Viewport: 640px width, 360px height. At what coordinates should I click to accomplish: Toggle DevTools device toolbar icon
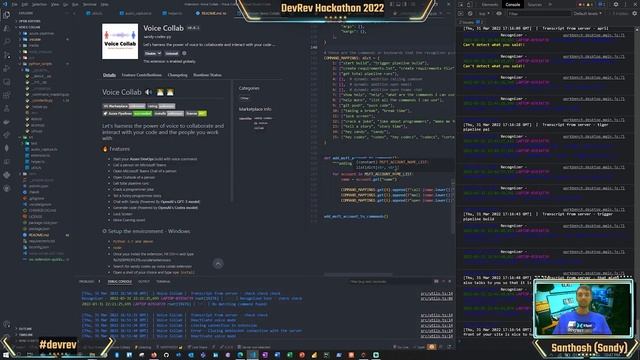click(x=469, y=4)
